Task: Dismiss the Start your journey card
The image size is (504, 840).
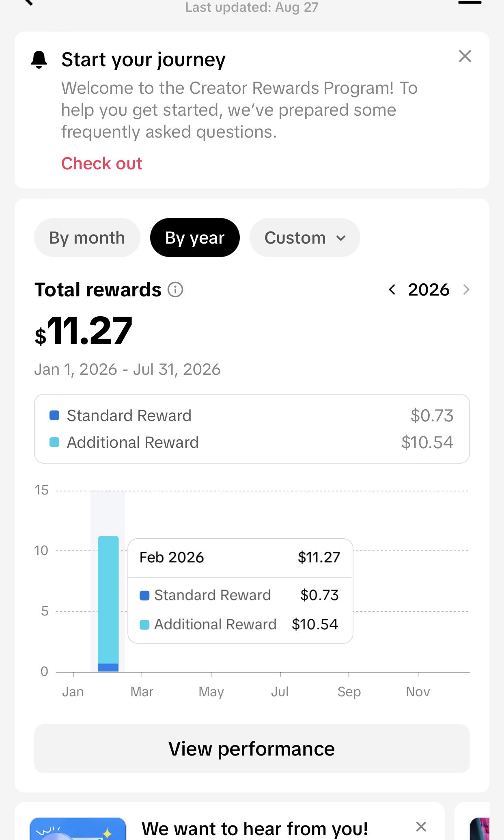Action: point(465,56)
